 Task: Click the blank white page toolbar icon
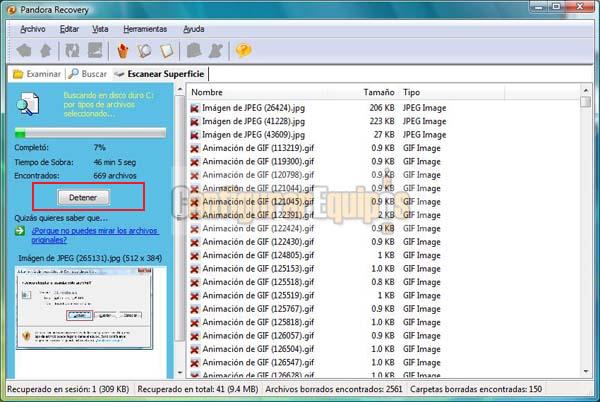[x=167, y=50]
